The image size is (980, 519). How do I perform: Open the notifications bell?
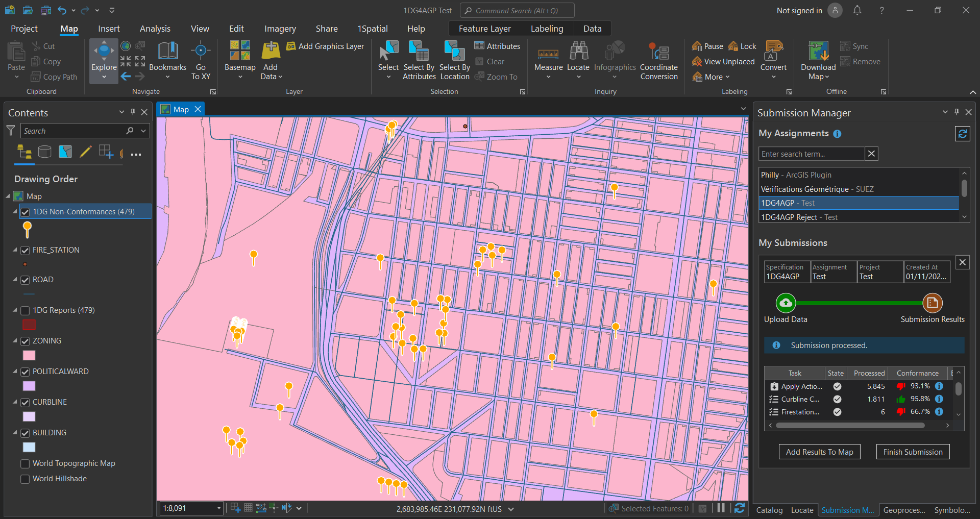coord(857,10)
